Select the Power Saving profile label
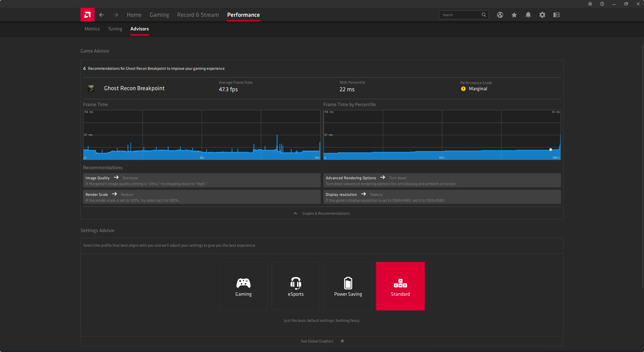Image resolution: width=644 pixels, height=352 pixels. click(348, 294)
